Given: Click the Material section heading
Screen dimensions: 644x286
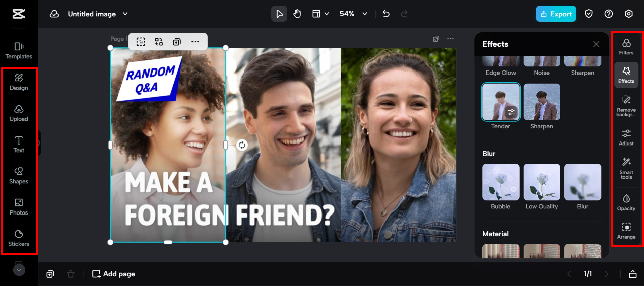Looking at the screenshot, I should (x=495, y=234).
